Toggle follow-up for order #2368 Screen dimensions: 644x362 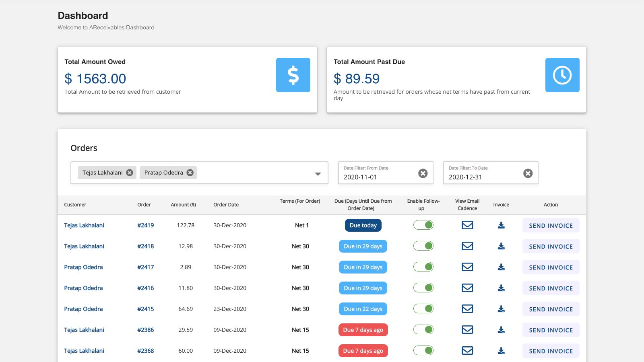[x=423, y=350]
